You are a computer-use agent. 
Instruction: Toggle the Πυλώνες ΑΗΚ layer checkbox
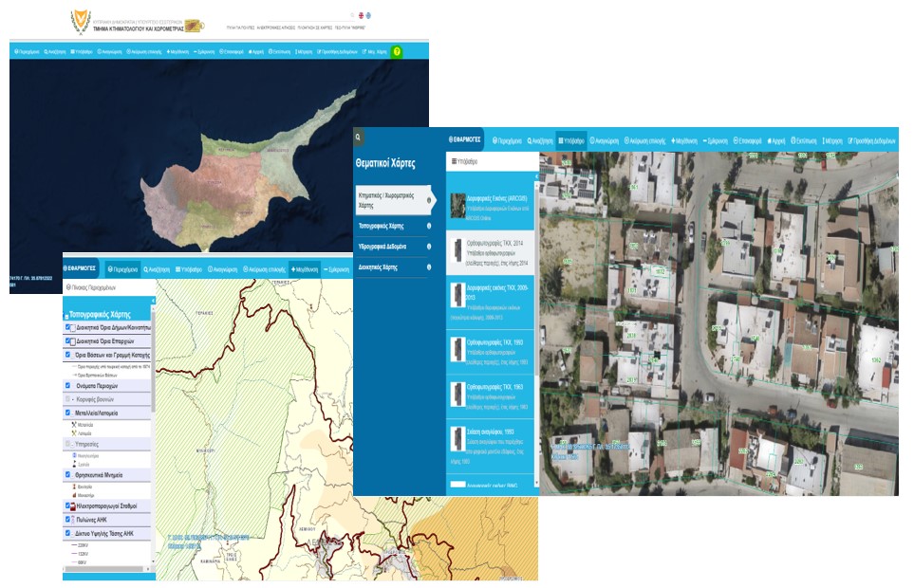point(67,519)
